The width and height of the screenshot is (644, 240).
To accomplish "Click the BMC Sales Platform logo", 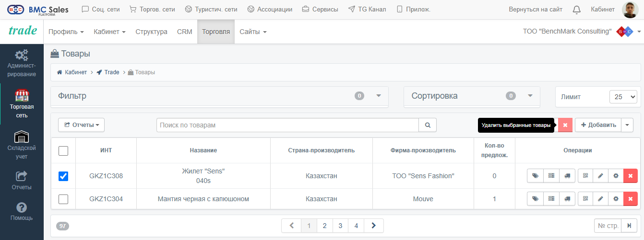I will click(x=38, y=9).
